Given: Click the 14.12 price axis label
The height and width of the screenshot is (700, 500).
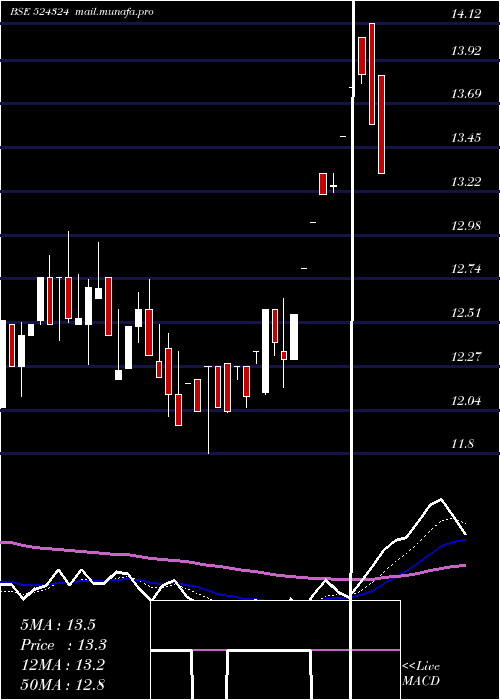Looking at the screenshot, I should tap(466, 14).
